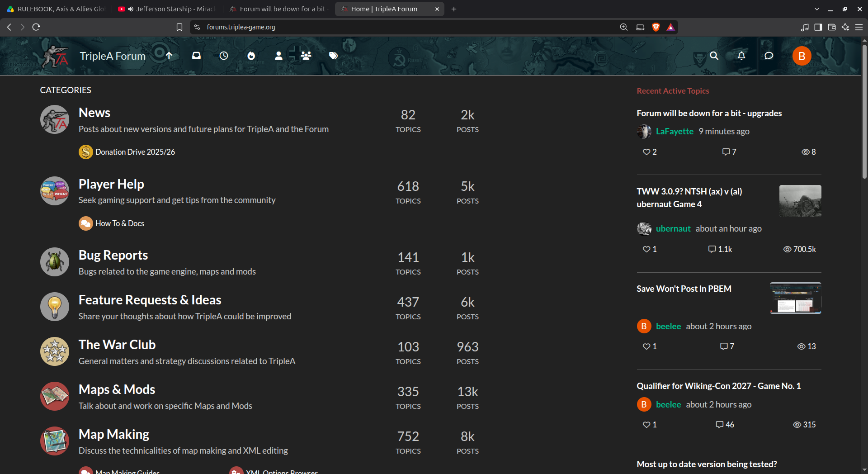This screenshot has height=474, width=868.
Task: Open Save Won't Post in PBEM topic
Action: pyautogui.click(x=684, y=289)
